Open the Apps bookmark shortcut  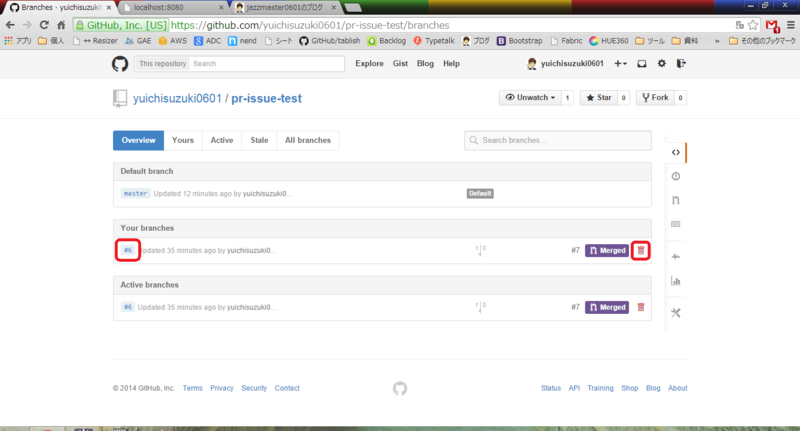pyautogui.click(x=18, y=41)
